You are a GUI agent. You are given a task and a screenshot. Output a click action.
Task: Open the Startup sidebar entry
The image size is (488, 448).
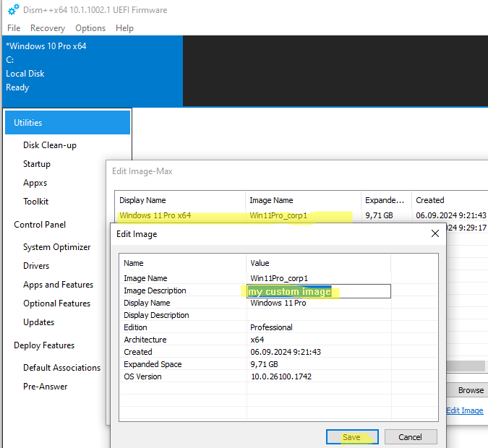[37, 164]
